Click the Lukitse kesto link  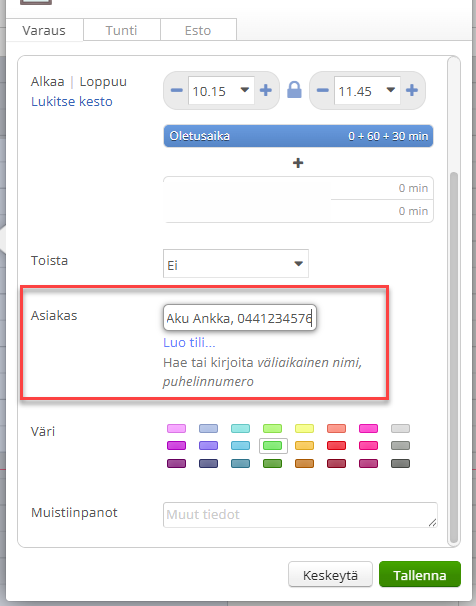pyautogui.click(x=72, y=102)
